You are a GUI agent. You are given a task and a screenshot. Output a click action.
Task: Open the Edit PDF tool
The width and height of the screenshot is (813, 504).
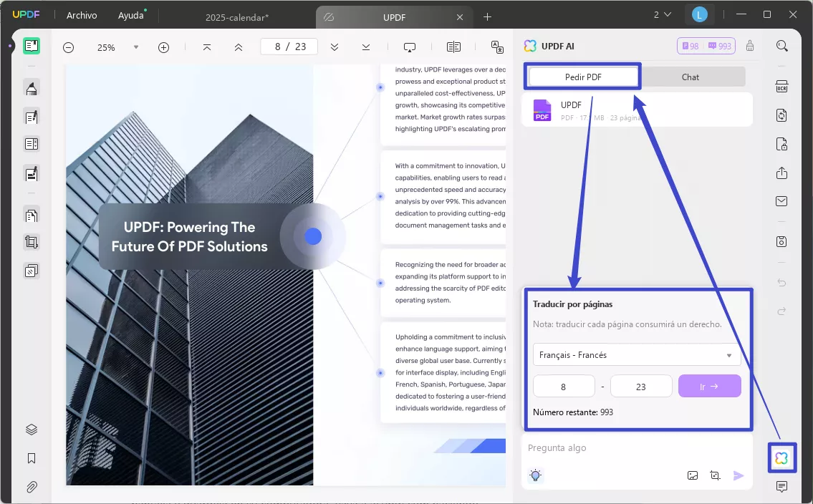pos(31,117)
